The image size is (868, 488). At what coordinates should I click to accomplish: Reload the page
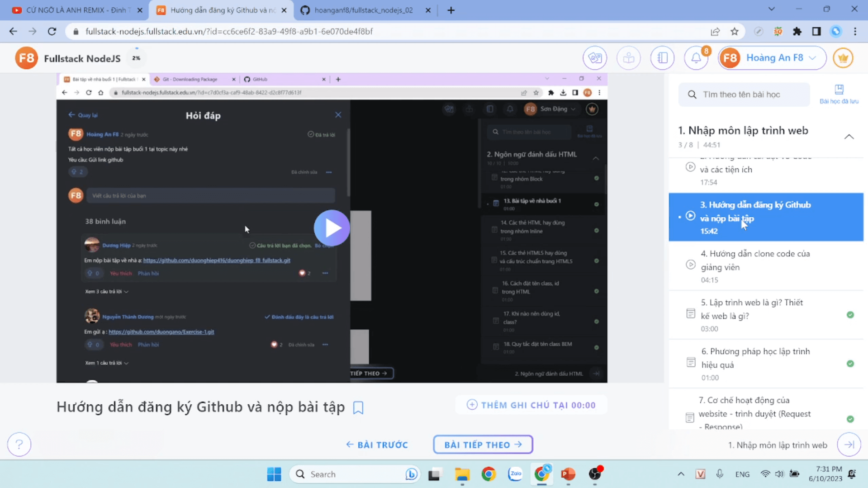[x=52, y=31]
